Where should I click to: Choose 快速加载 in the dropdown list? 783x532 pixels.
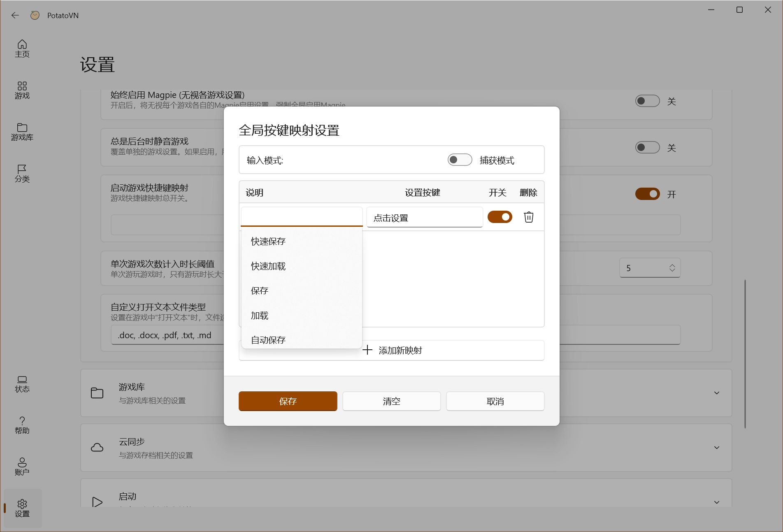tap(268, 266)
